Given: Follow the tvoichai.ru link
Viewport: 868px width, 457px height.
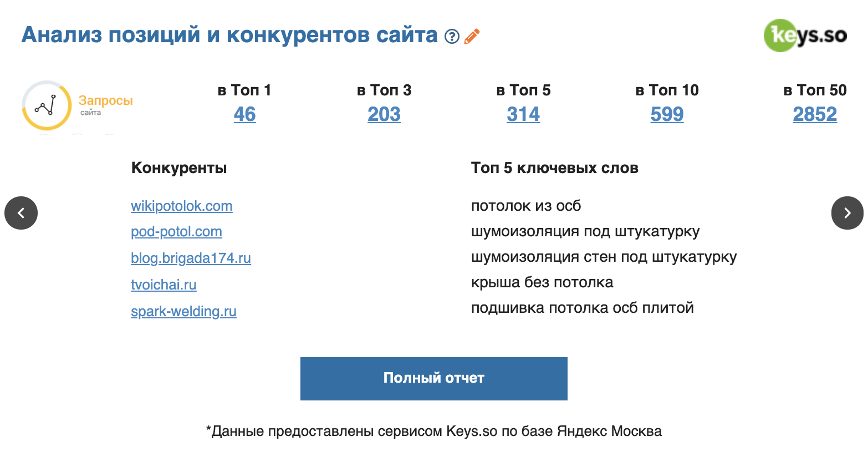Looking at the screenshot, I should 164,285.
